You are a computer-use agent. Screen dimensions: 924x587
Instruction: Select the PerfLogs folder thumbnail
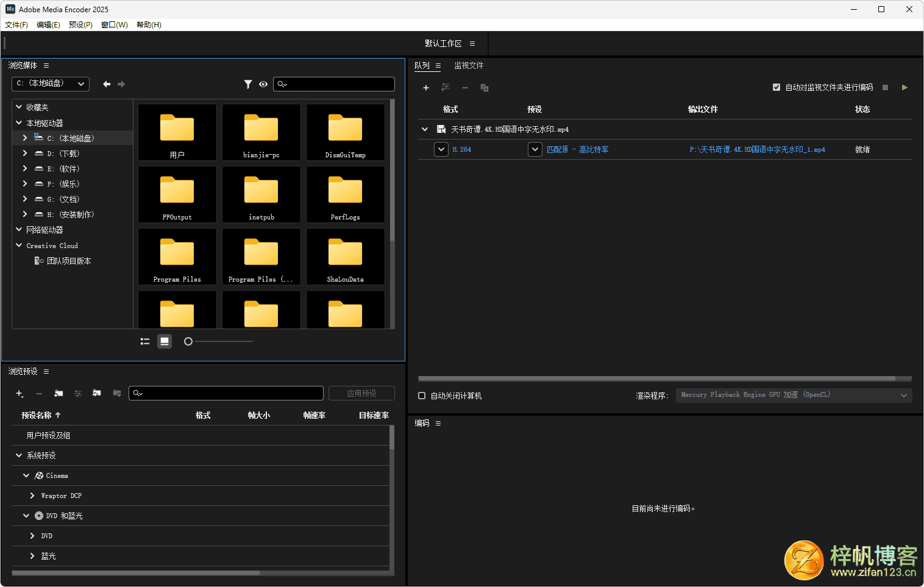click(346, 194)
